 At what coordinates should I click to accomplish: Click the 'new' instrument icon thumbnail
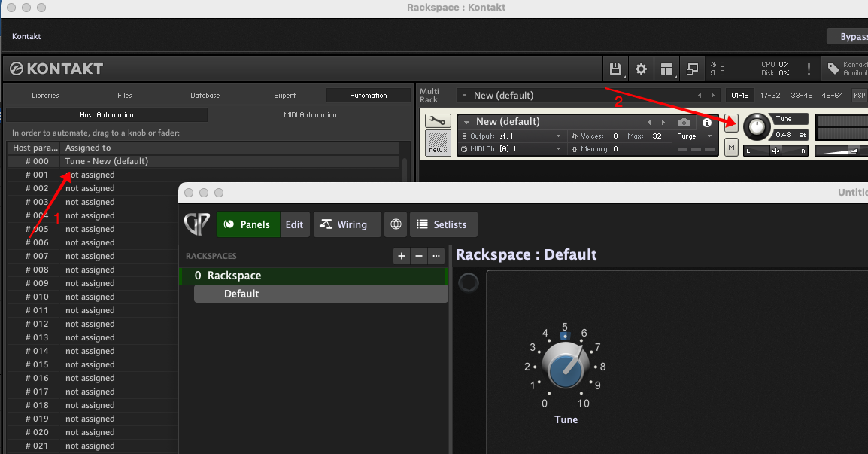point(438,142)
